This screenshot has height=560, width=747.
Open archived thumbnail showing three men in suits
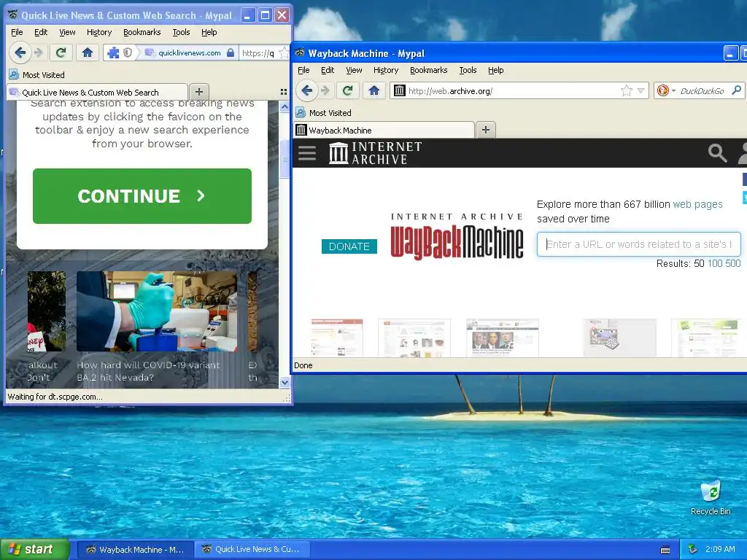pyautogui.click(x=503, y=338)
